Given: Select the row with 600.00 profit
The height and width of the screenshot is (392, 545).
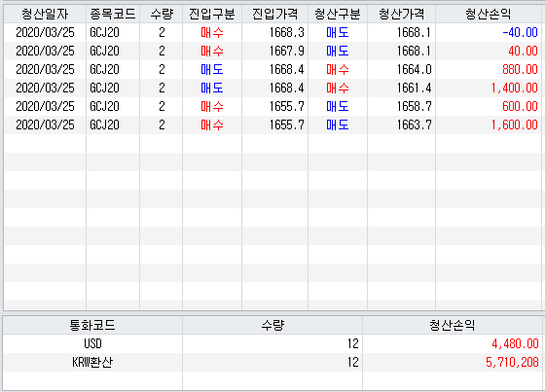Looking at the screenshot, I should pyautogui.click(x=272, y=106).
